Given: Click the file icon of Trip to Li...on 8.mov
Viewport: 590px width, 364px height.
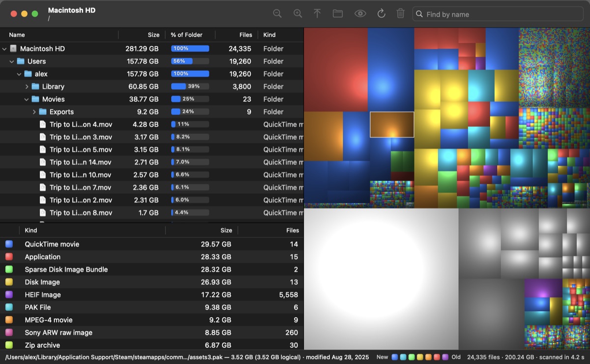Looking at the screenshot, I should [x=43, y=213].
